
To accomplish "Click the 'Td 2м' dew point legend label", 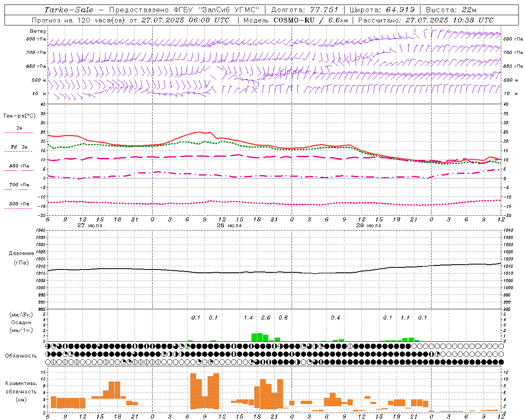I will 19,147.
